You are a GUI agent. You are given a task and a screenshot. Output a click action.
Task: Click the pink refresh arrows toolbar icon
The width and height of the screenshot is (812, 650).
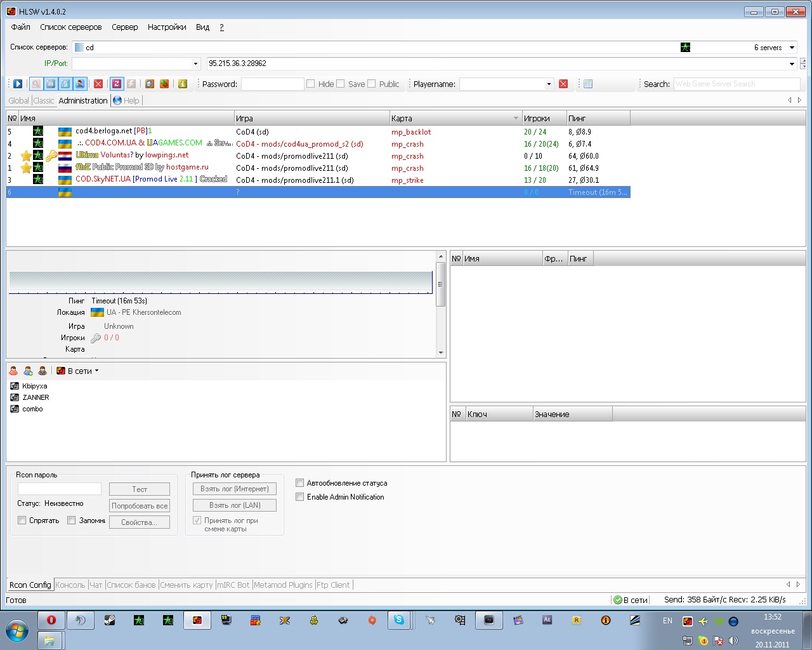pyautogui.click(x=117, y=84)
